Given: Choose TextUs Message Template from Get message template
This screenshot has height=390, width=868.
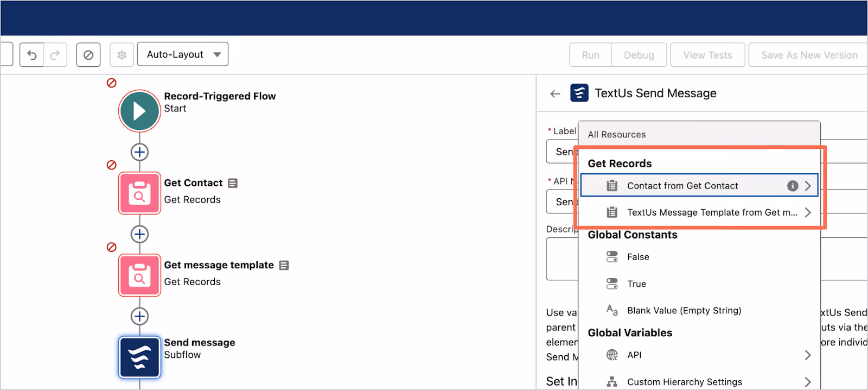Looking at the screenshot, I should click(699, 212).
